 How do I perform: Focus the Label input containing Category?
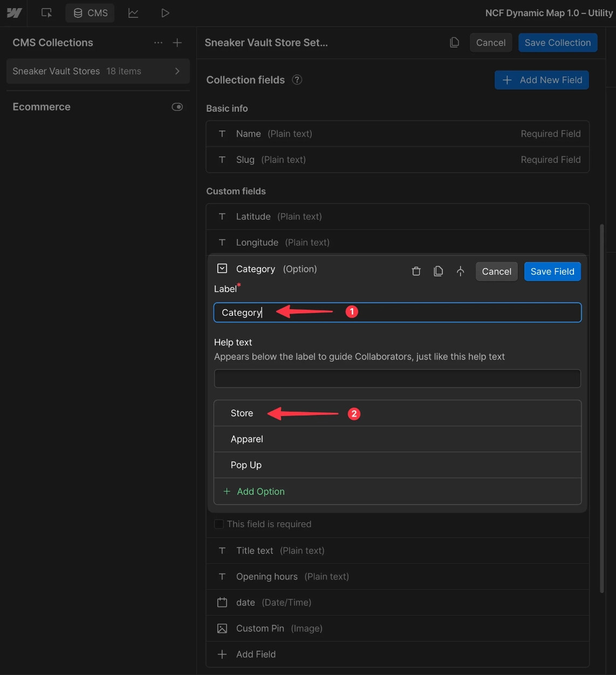398,312
